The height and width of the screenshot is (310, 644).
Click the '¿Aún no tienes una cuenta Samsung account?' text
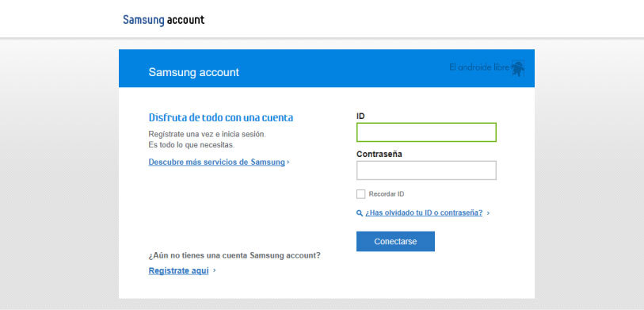pos(234,255)
